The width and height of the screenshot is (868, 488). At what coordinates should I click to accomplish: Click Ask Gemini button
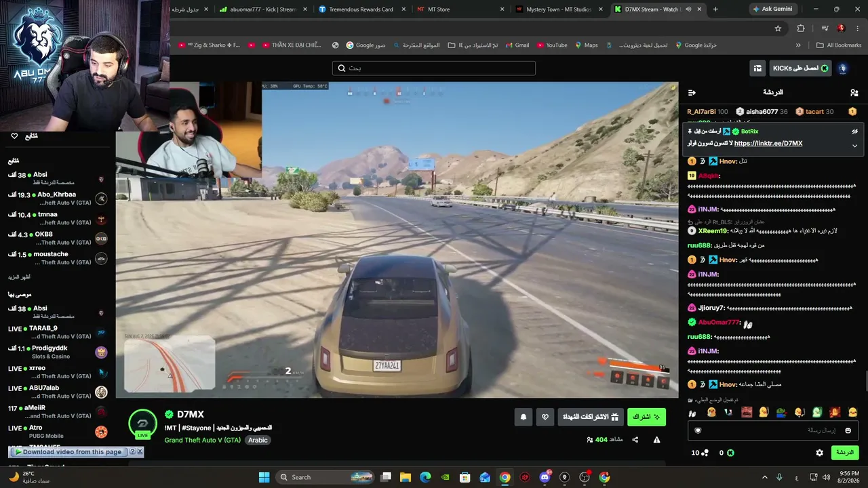tap(772, 9)
